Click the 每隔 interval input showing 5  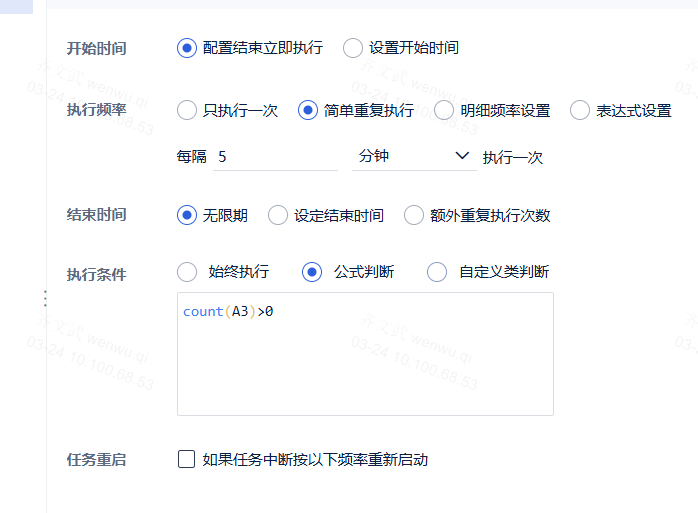pos(275,157)
